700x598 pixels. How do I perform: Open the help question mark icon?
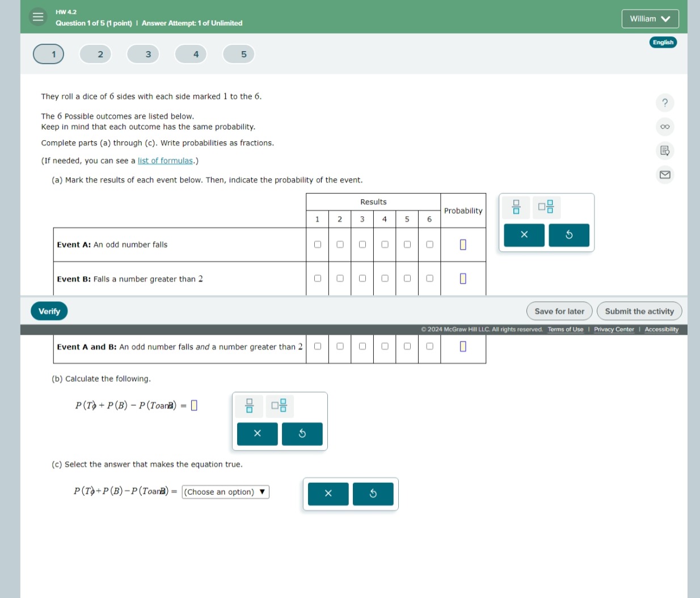pyautogui.click(x=665, y=103)
